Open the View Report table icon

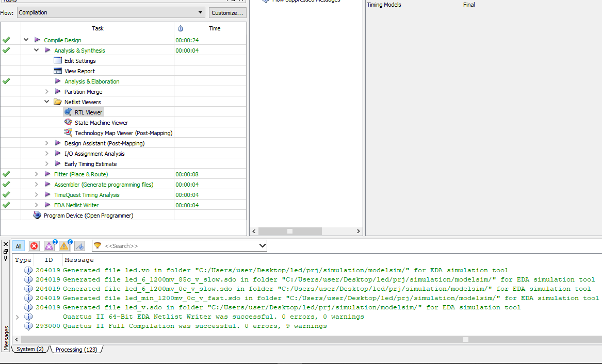point(58,71)
